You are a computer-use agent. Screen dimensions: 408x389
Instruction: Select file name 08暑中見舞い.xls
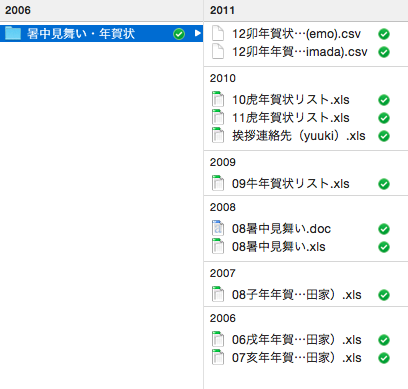coord(279,247)
